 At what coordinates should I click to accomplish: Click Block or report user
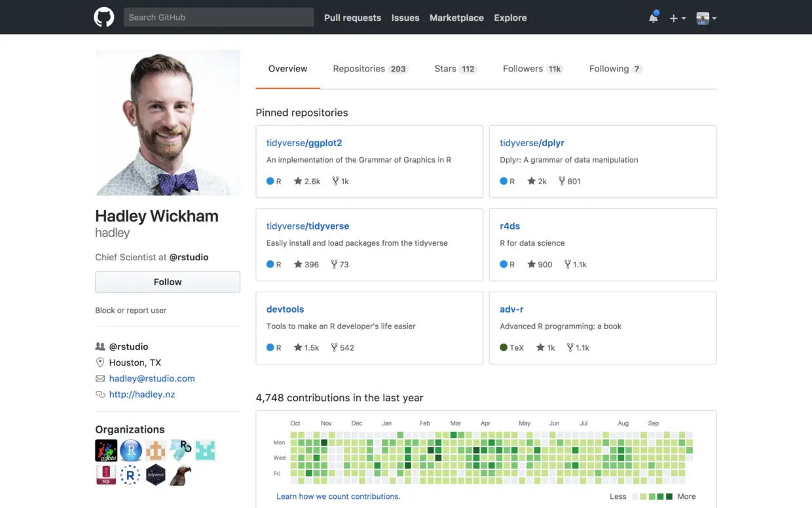coord(131,310)
